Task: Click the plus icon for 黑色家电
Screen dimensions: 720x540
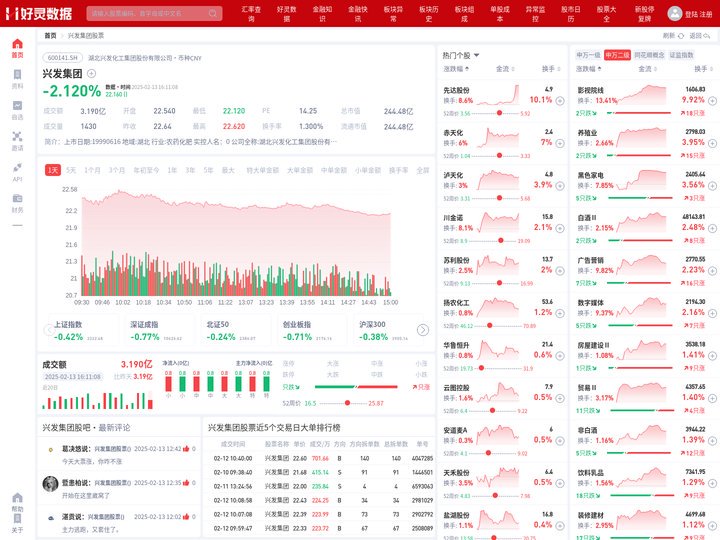Action: point(712,186)
